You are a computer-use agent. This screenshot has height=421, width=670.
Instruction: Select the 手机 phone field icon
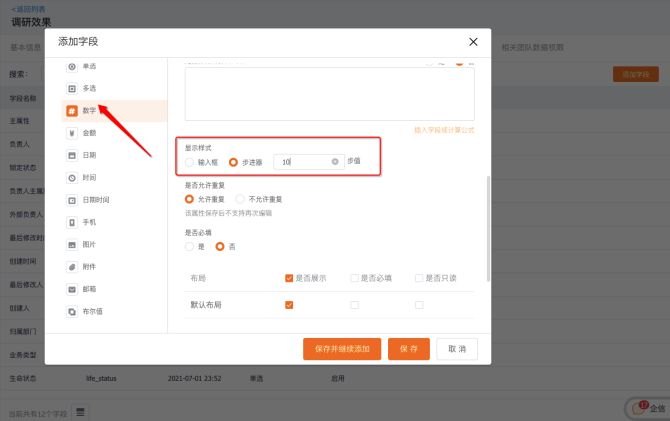tap(72, 222)
